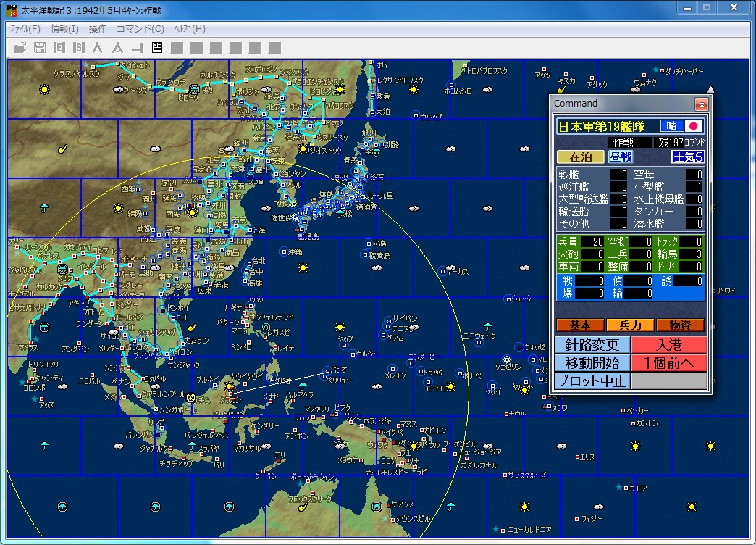Viewport: 756px width, 545px height.
Task: Click the サモア marker on the map
Action: [x=626, y=488]
